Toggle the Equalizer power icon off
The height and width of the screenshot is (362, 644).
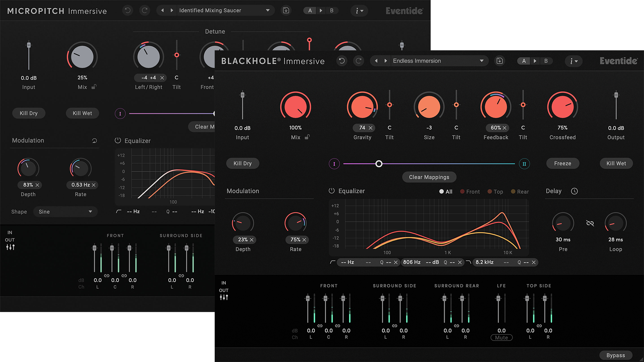(331, 191)
